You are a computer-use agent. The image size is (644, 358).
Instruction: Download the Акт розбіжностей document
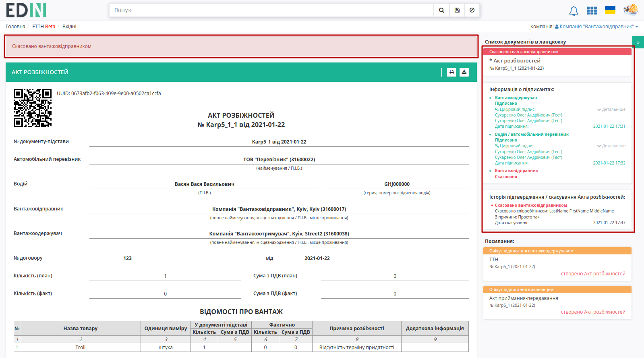pos(464,72)
